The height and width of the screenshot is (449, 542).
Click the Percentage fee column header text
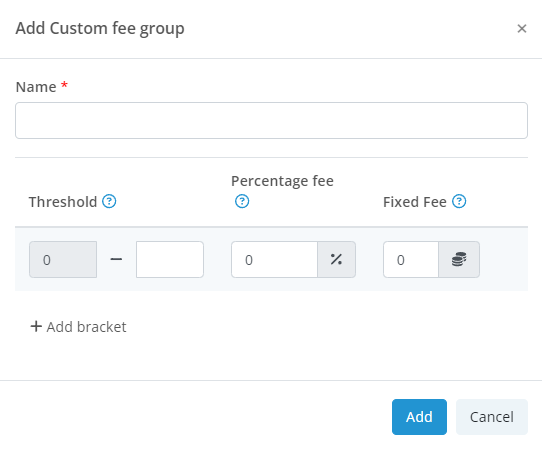(282, 181)
